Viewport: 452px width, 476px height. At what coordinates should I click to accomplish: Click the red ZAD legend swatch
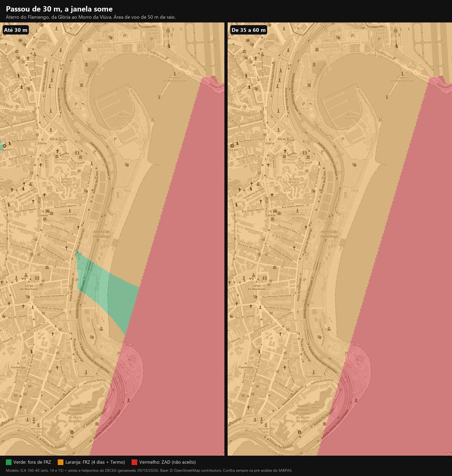pos(134,462)
